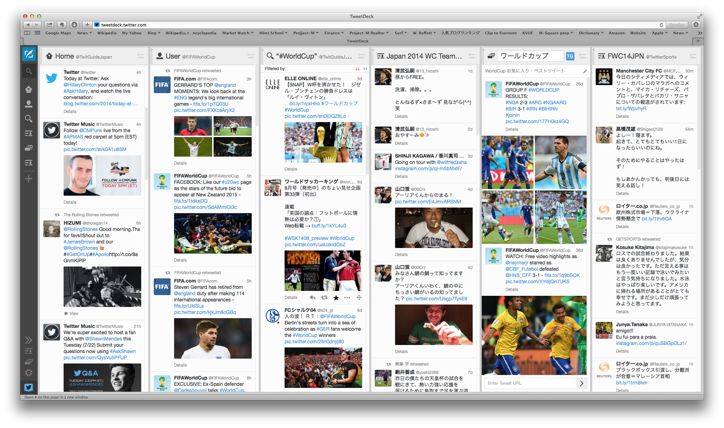724x428 pixels.
Task: Open Japan 2014 WC Team column options icon
Action: [471, 56]
